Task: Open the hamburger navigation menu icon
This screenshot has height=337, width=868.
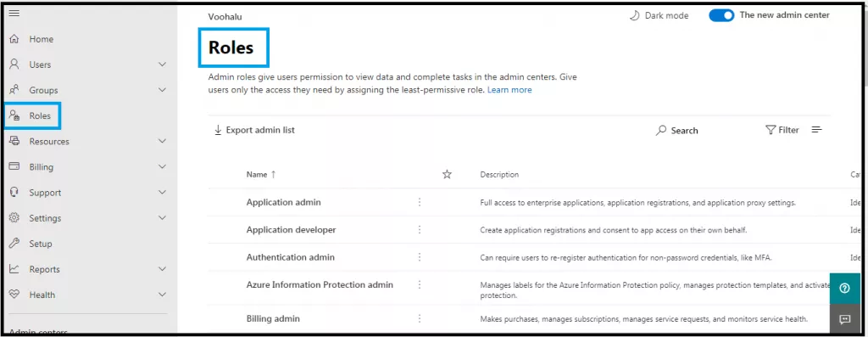Action: tap(14, 14)
